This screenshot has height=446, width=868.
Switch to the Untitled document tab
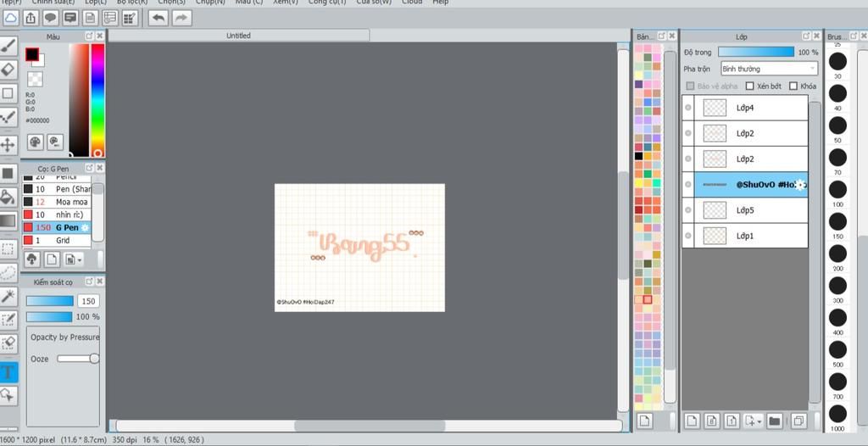pos(238,36)
